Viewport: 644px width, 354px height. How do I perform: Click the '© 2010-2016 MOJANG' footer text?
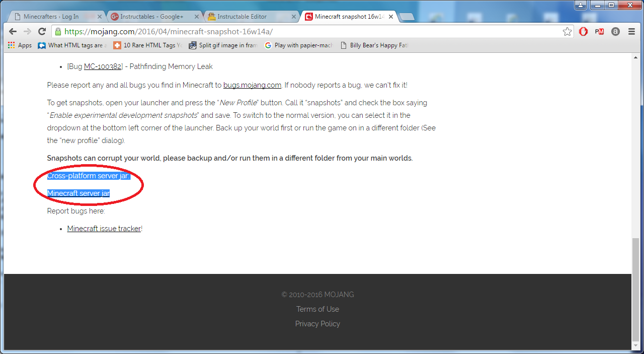click(x=317, y=295)
